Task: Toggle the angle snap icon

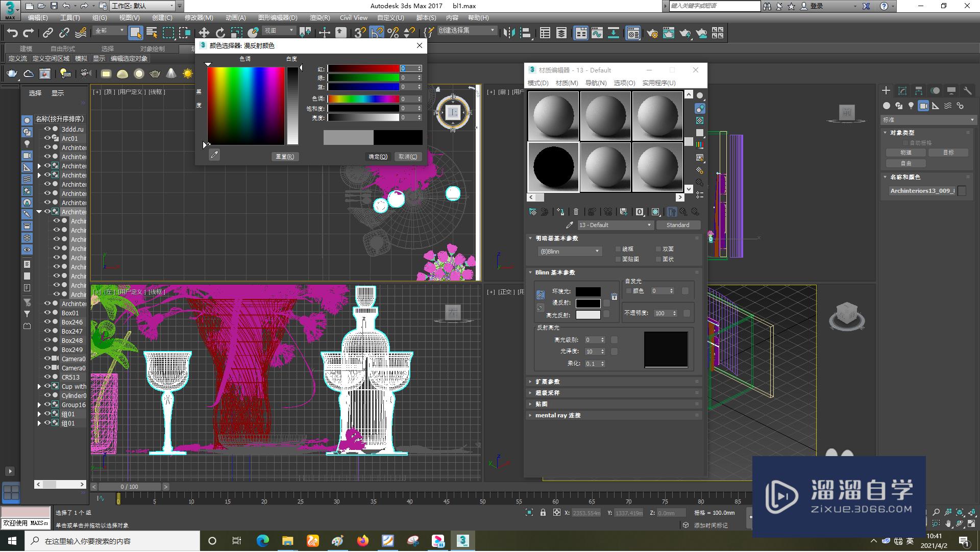Action: pyautogui.click(x=376, y=33)
